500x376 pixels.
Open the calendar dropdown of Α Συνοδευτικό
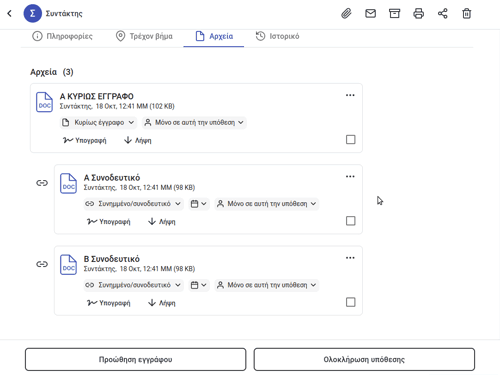[x=199, y=204]
